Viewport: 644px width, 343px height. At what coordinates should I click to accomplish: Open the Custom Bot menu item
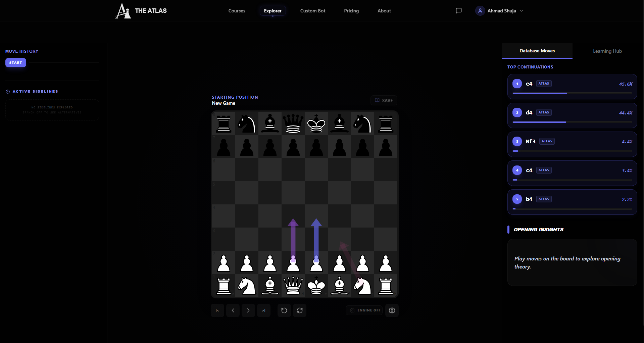(312, 11)
